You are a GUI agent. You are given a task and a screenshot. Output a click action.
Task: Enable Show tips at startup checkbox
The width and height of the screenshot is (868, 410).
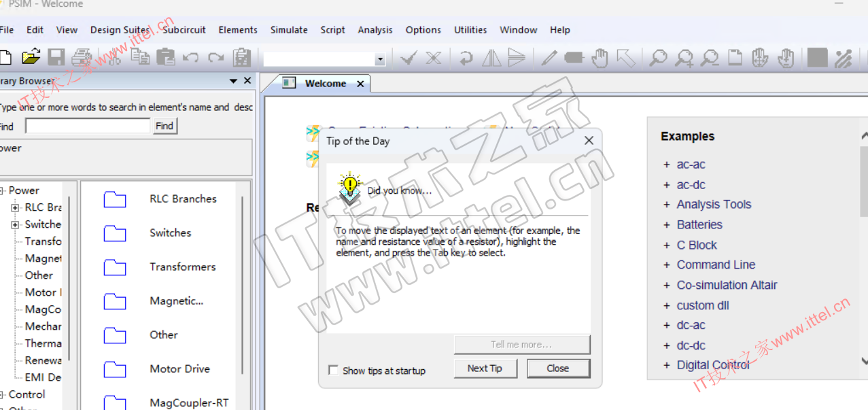333,371
